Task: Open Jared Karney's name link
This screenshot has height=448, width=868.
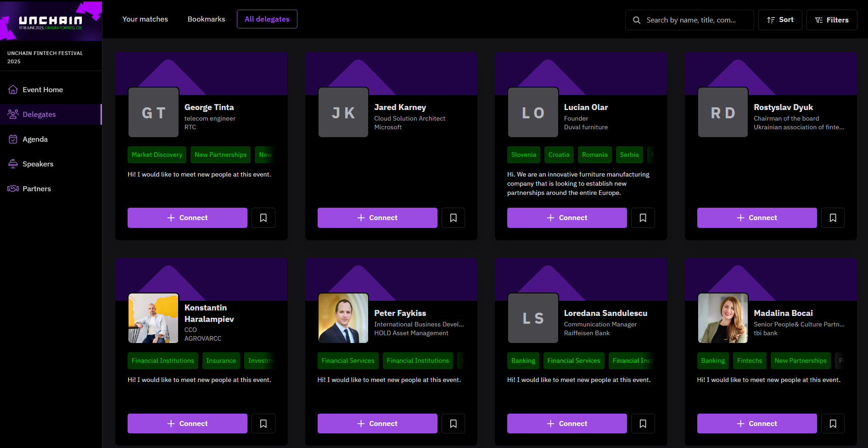Action: tap(400, 107)
